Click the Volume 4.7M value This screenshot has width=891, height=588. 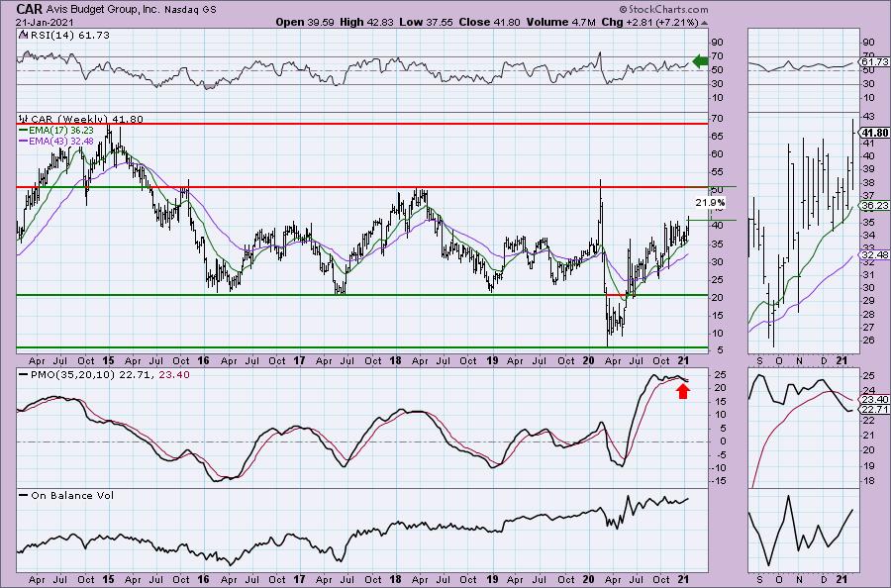point(561,22)
